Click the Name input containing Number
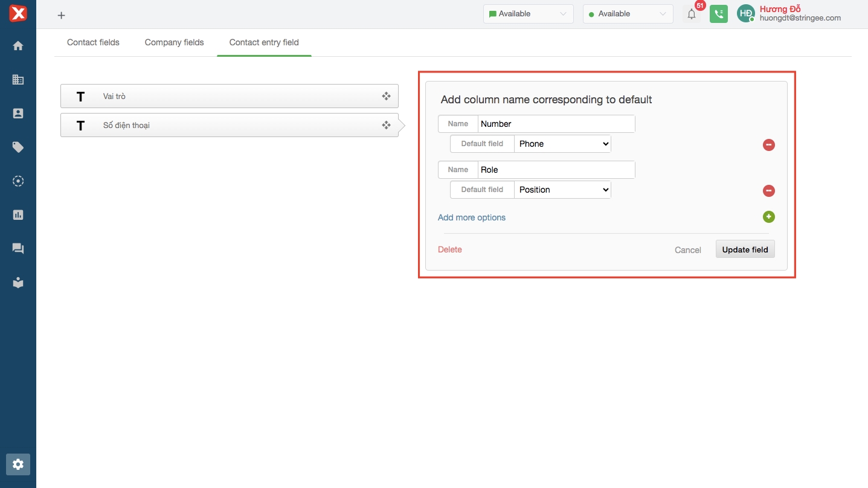The height and width of the screenshot is (488, 868). pyautogui.click(x=556, y=124)
